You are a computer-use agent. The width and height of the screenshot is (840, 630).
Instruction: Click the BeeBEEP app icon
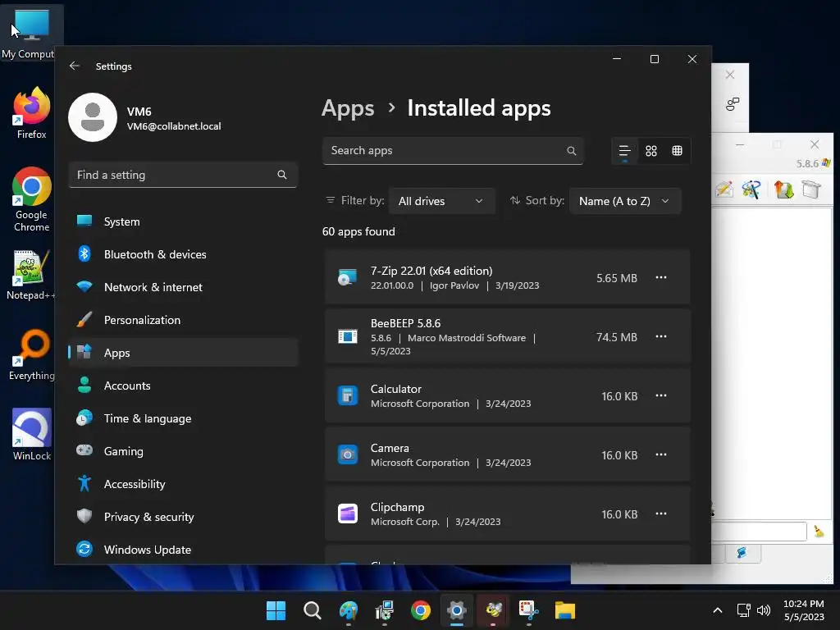(x=347, y=336)
